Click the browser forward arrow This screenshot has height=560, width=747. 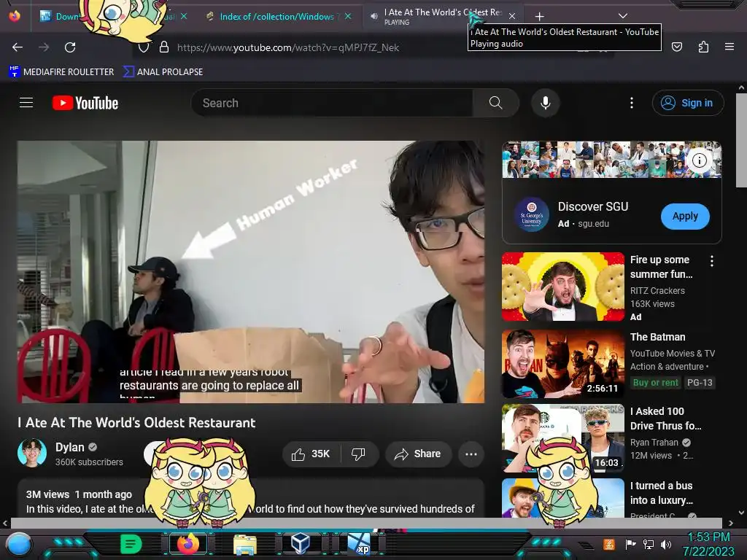(44, 47)
